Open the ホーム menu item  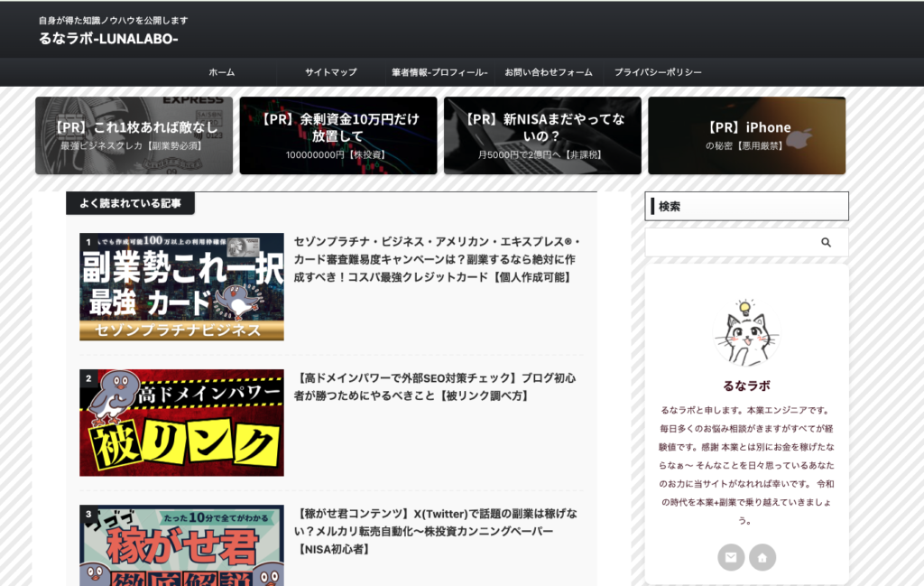(221, 72)
